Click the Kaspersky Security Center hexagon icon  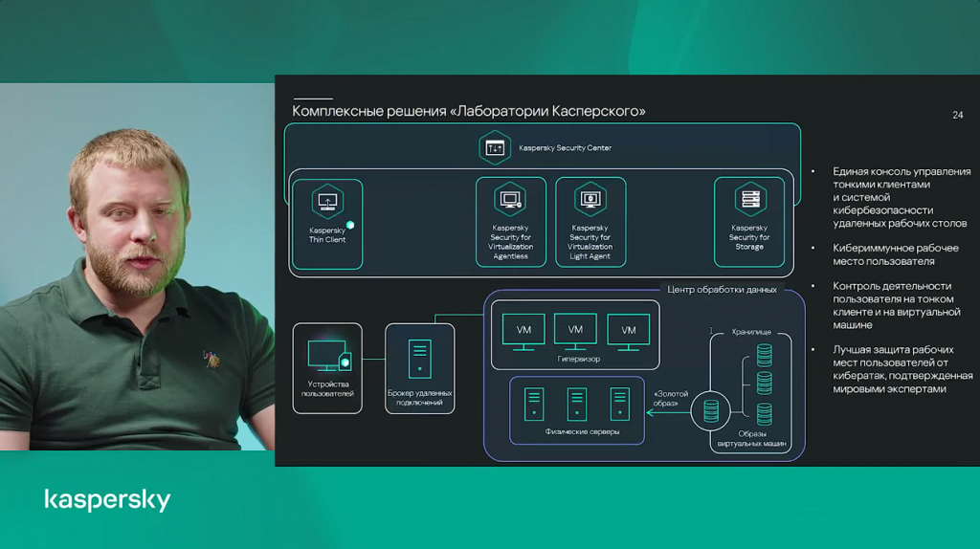coord(495,148)
